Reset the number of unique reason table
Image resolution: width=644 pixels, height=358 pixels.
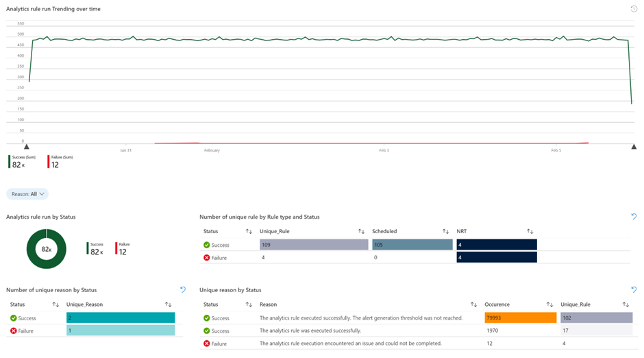click(x=183, y=290)
